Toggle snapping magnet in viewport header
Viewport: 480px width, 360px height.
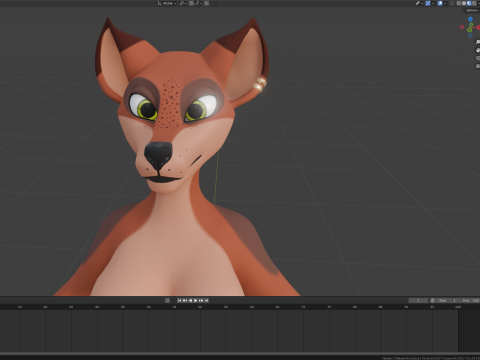click(x=191, y=3)
